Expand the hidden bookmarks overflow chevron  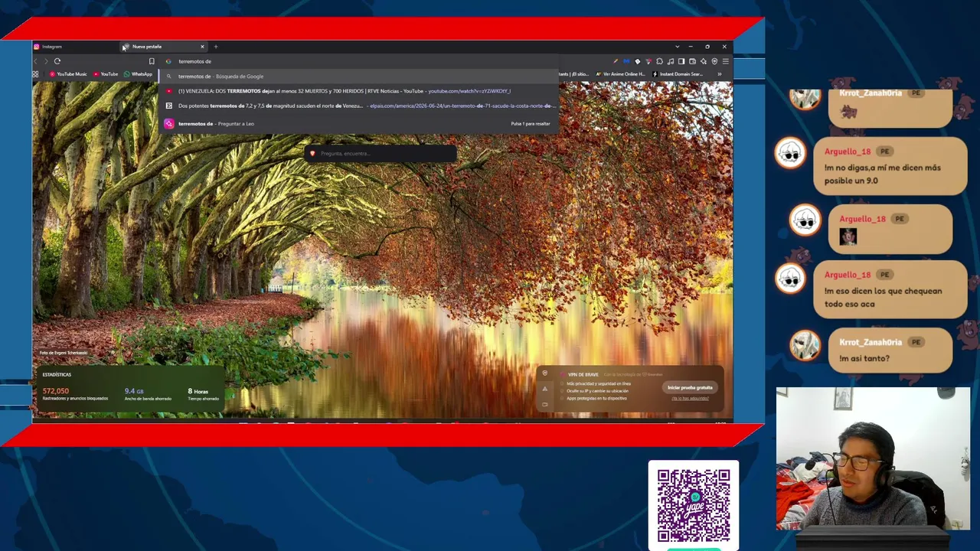(719, 74)
